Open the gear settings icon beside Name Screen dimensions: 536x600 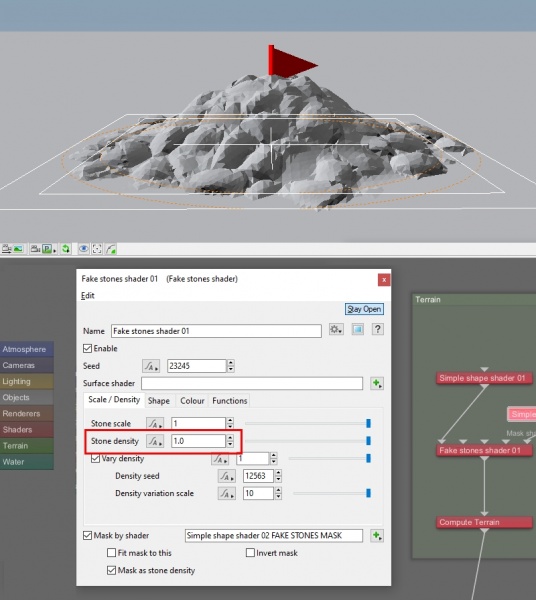click(x=336, y=329)
